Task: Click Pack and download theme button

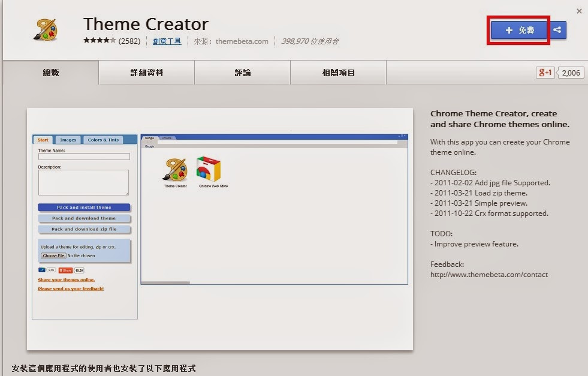Action: [x=84, y=218]
